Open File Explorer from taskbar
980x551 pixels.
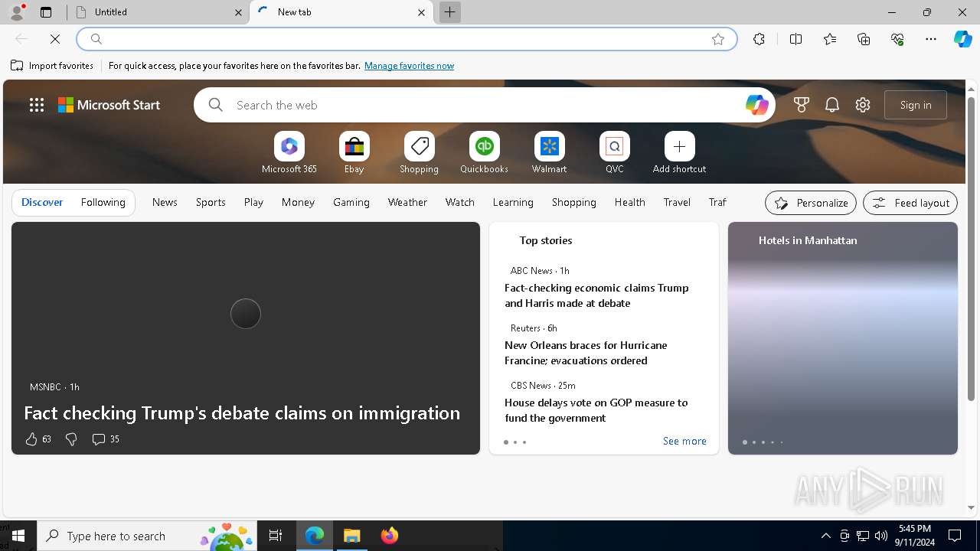(x=351, y=536)
